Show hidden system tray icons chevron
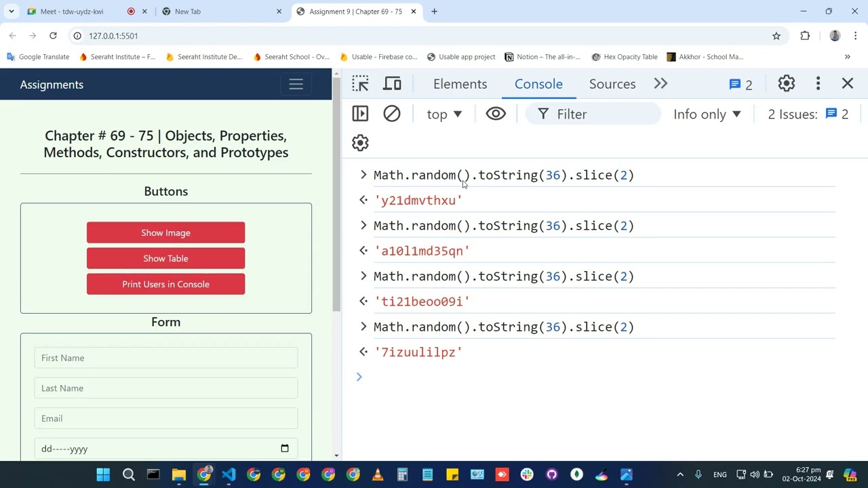Screen dimensions: 868x488 coord(680,474)
